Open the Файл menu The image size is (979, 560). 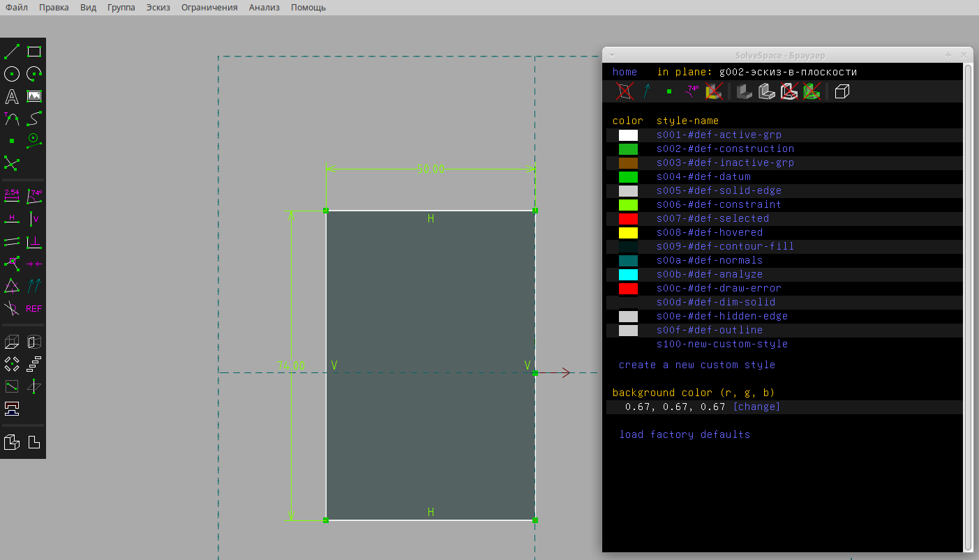[x=17, y=8]
